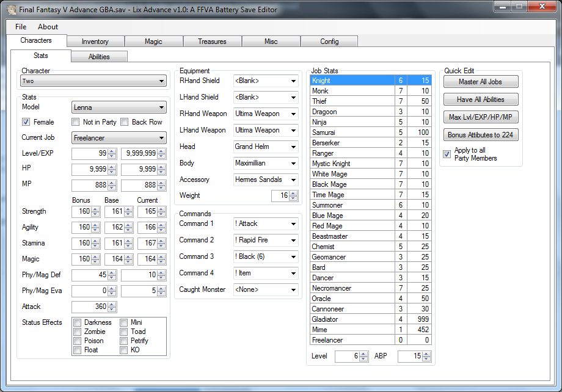Adjust the Level spinner showing 99
This screenshot has height=392, width=562.
(112, 154)
